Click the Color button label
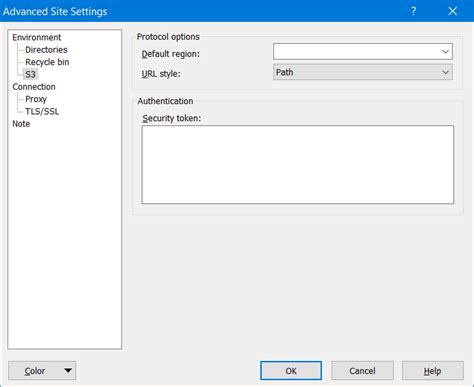The image size is (474, 387). [x=35, y=371]
